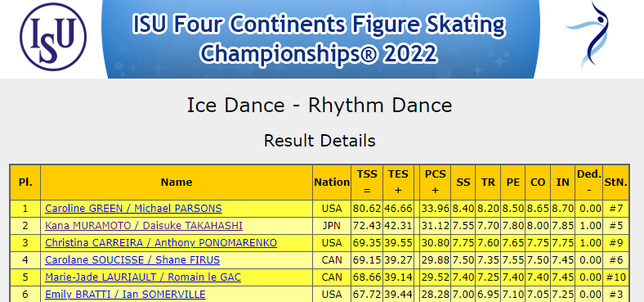Image resolution: width=644 pixels, height=302 pixels.
Task: Open Kana MURAMOTO / Daisuke TAKAHASHI link
Action: pos(144,226)
